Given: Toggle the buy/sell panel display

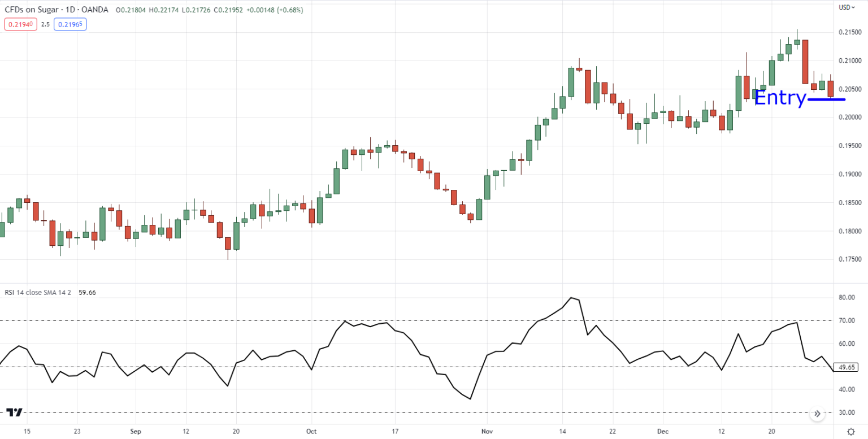Looking at the screenshot, I should coord(44,24).
